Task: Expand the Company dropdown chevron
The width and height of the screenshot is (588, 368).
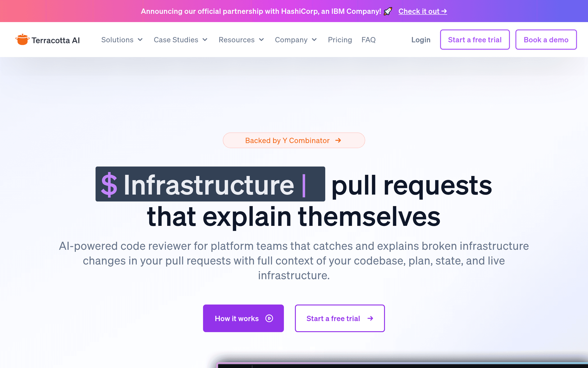Action: (314, 40)
